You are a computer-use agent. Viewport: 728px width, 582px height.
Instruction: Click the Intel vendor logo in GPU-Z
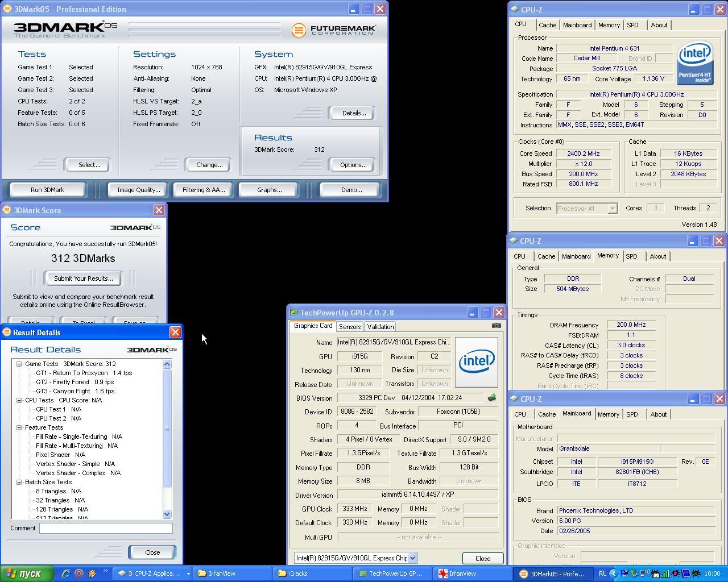coord(476,362)
